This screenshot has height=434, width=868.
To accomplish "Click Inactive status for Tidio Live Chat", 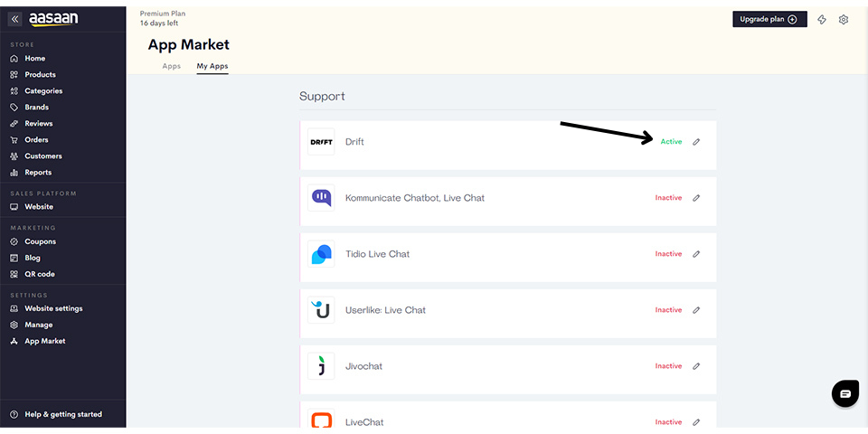I will (669, 253).
